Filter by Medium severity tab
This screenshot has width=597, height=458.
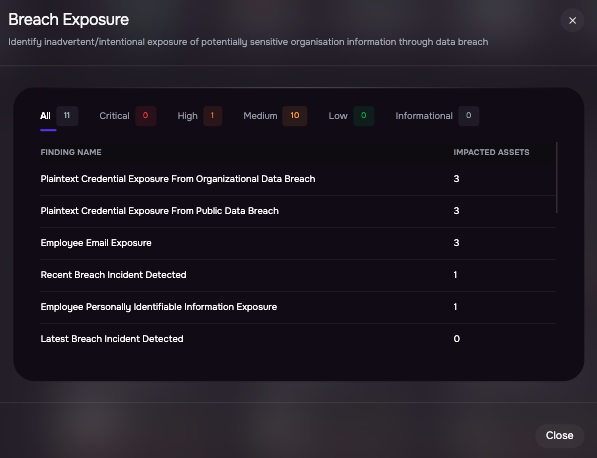click(x=260, y=116)
